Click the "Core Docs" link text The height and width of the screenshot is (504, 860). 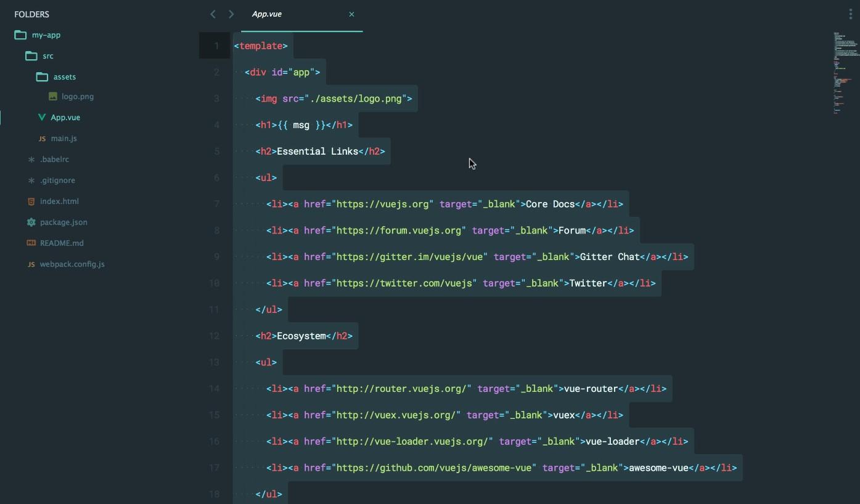550,205
